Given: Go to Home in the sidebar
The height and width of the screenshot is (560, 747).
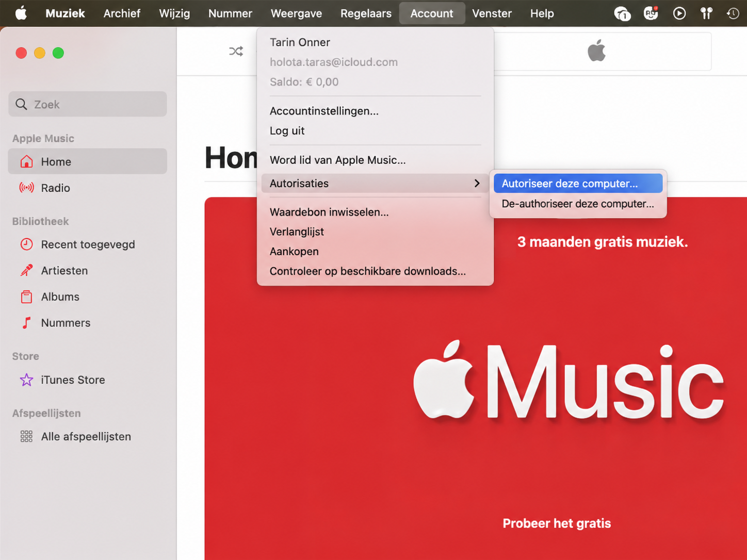Looking at the screenshot, I should pos(87,161).
